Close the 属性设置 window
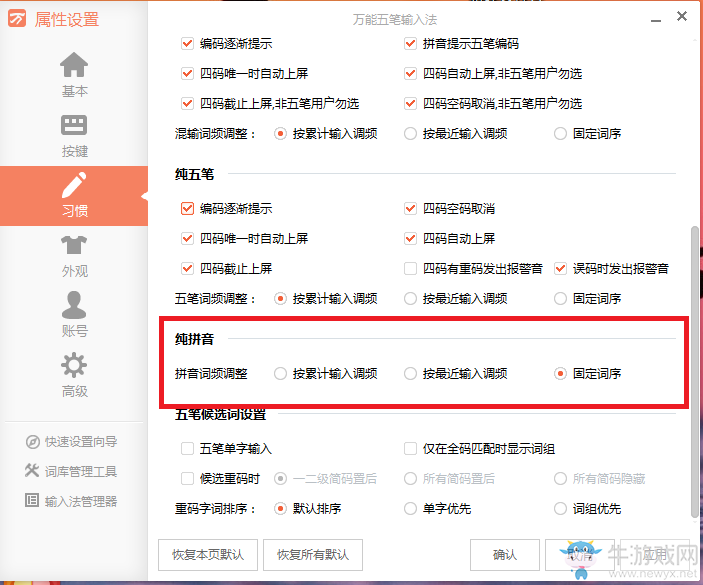703x585 pixels. click(682, 16)
